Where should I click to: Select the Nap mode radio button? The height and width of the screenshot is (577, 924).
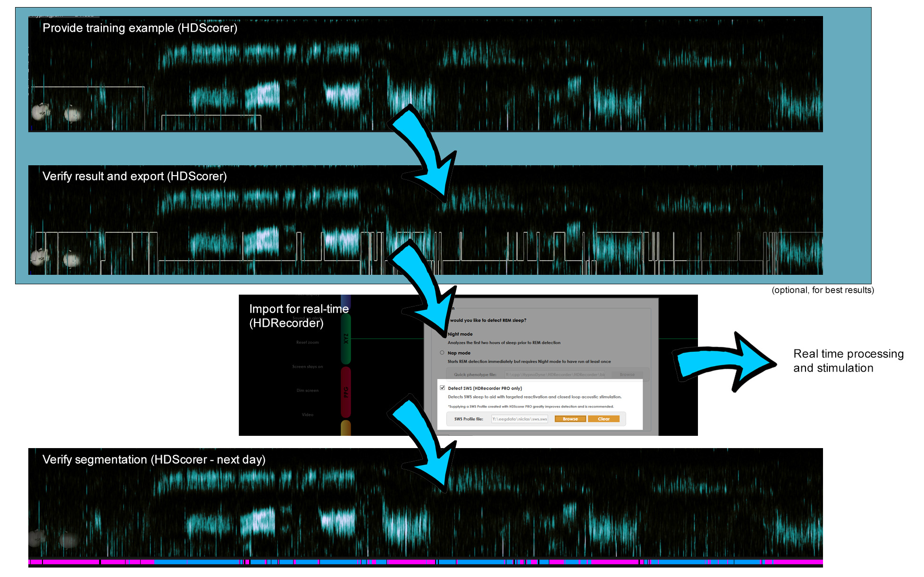click(442, 353)
